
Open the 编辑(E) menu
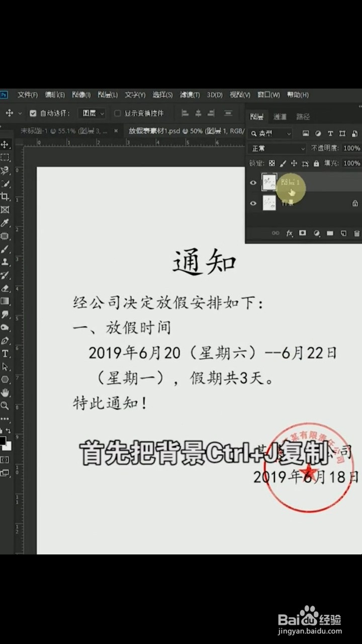click(55, 95)
